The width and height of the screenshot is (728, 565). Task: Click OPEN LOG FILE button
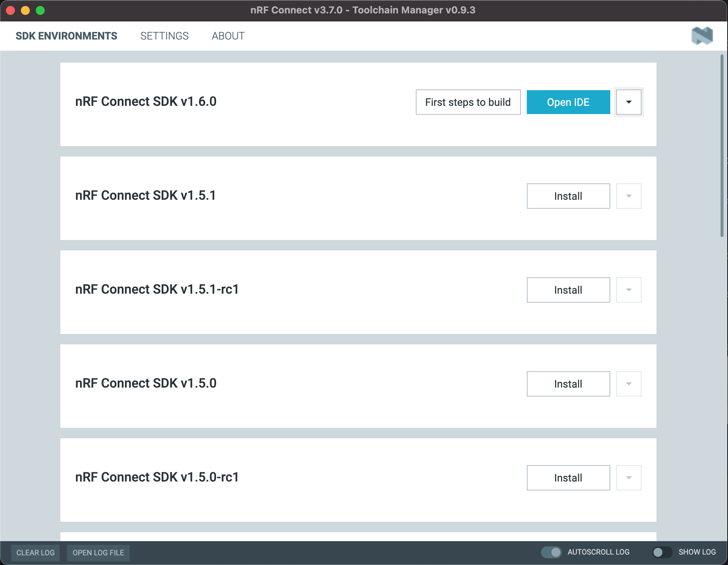98,553
